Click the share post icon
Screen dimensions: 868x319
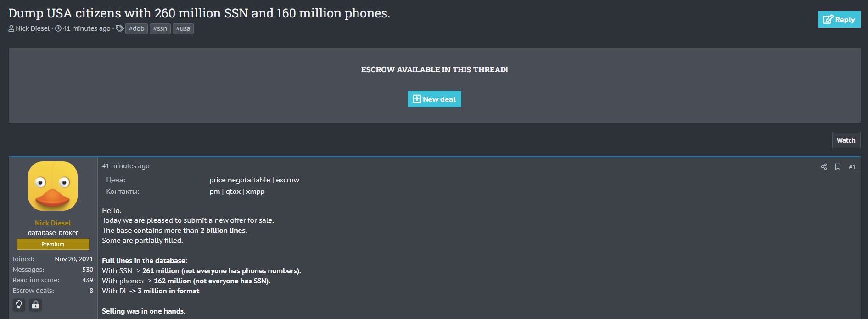pos(823,167)
